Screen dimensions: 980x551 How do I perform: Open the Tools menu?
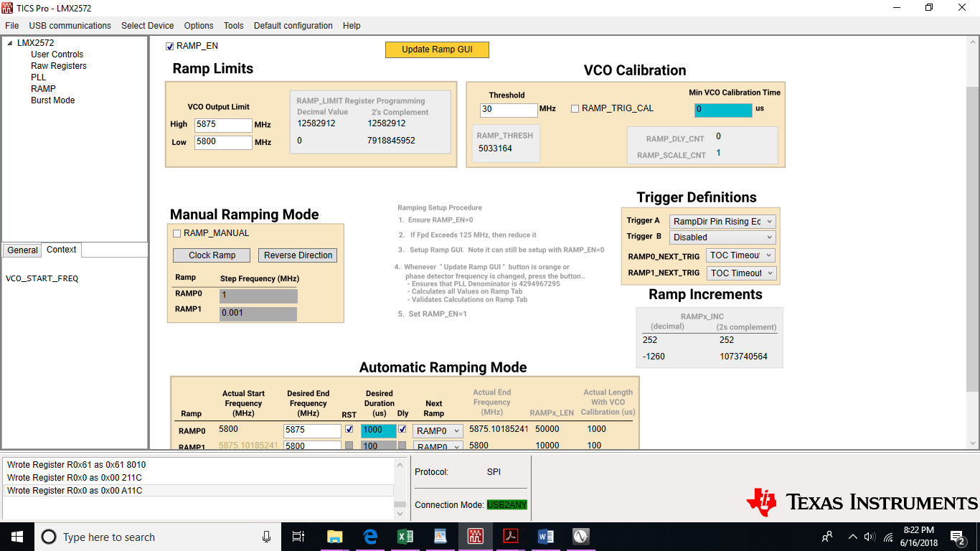pos(234,26)
